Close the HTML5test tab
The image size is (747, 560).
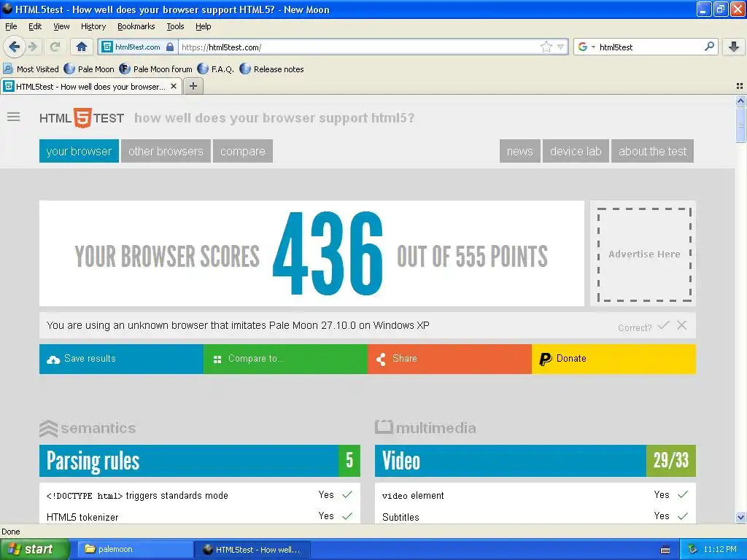coord(174,86)
